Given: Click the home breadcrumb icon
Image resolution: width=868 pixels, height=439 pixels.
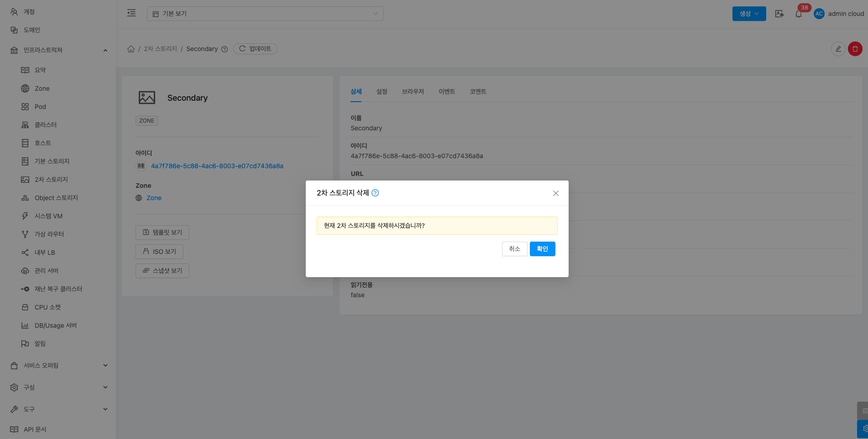Looking at the screenshot, I should point(131,49).
